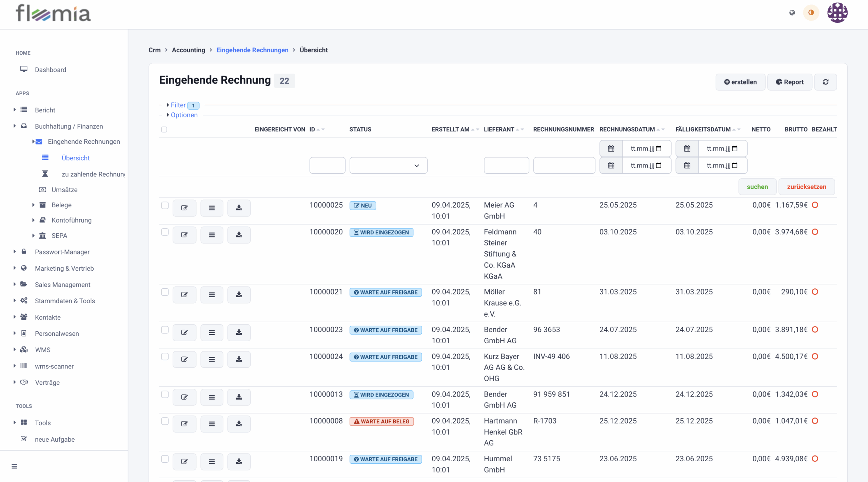Click the globe icon in the top bar
This screenshot has width=868, height=482.
pyautogui.click(x=792, y=13)
